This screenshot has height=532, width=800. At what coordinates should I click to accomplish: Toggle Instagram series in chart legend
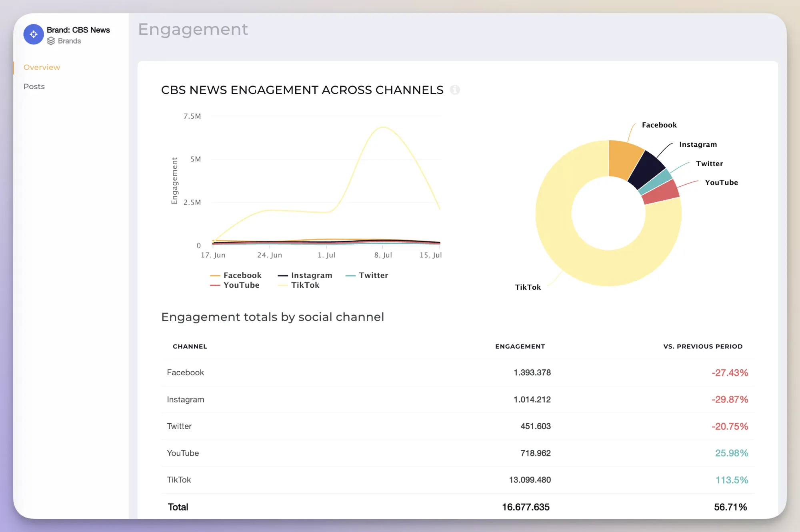pos(305,275)
